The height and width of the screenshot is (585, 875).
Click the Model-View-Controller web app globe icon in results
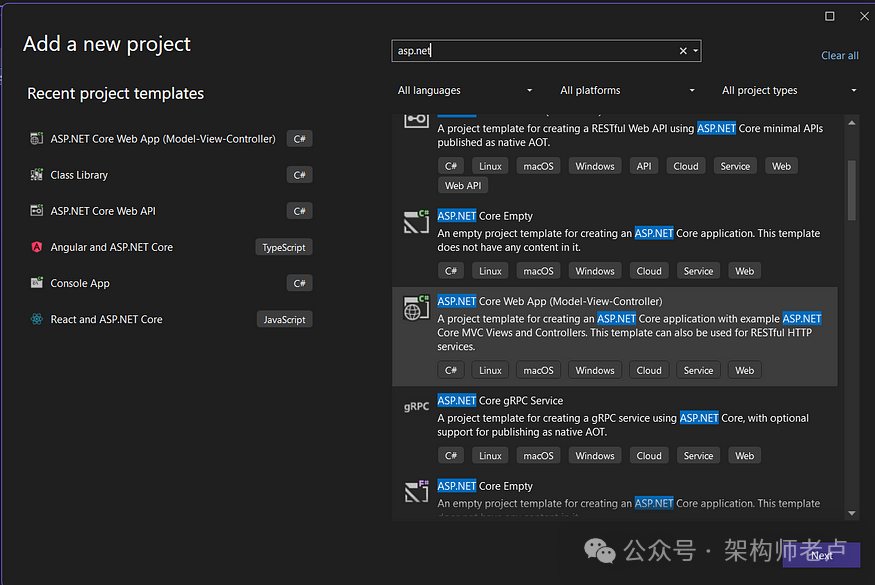coord(416,308)
